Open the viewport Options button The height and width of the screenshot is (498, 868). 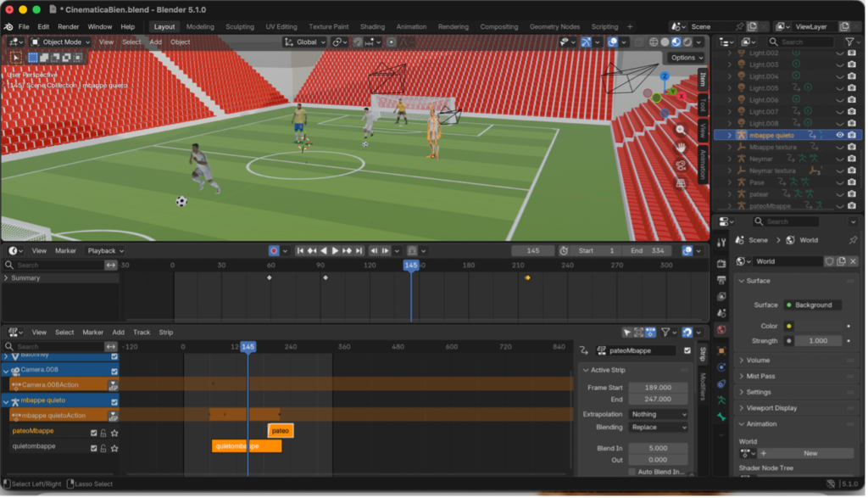(x=685, y=58)
